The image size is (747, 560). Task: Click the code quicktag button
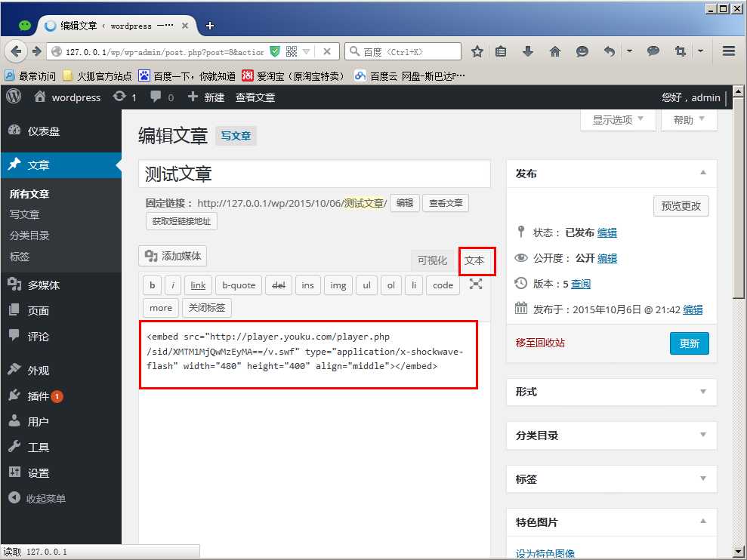pyautogui.click(x=443, y=285)
